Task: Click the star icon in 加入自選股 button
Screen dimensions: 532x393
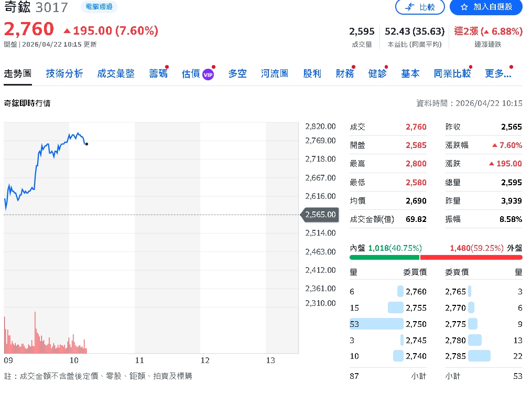Action: click(464, 7)
